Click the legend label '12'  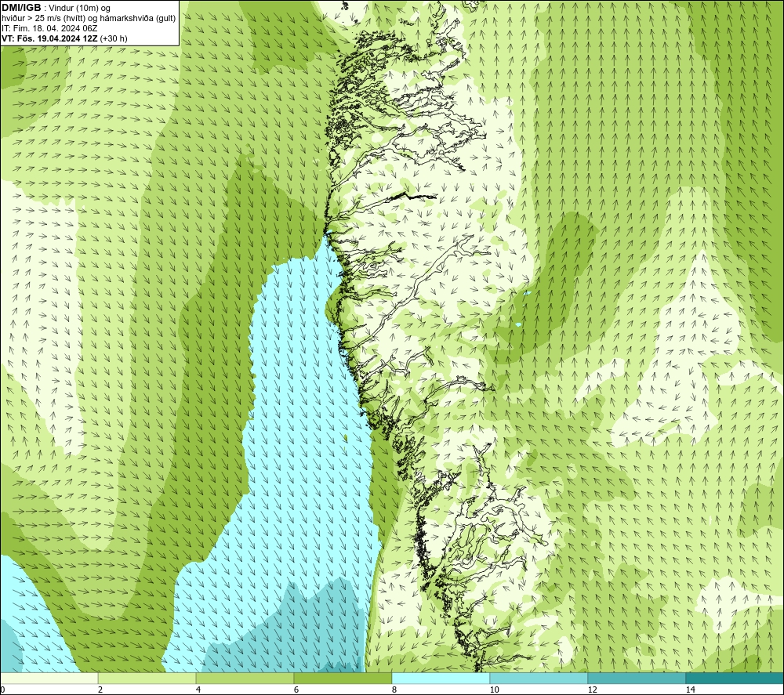pos(593,690)
